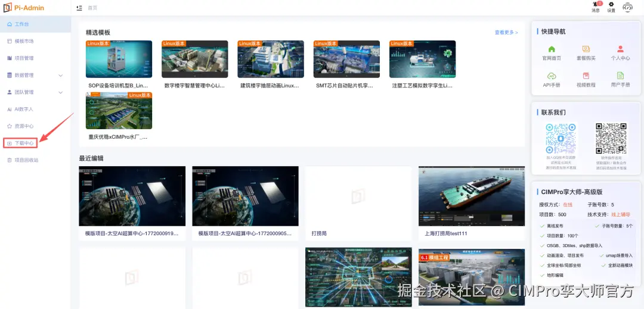Click the Pi-Admin logo

tap(24, 8)
